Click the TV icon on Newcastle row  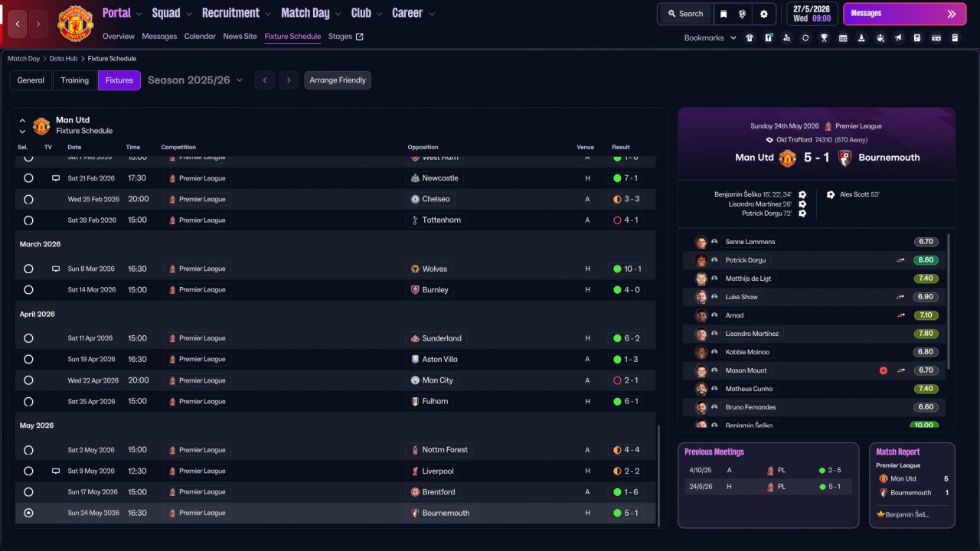(x=56, y=178)
